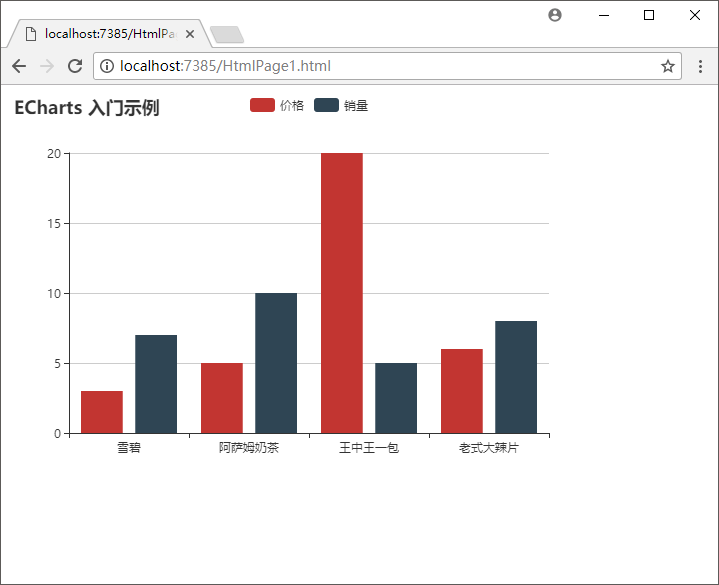Click the browser forward arrow
719x585 pixels.
coord(47,66)
